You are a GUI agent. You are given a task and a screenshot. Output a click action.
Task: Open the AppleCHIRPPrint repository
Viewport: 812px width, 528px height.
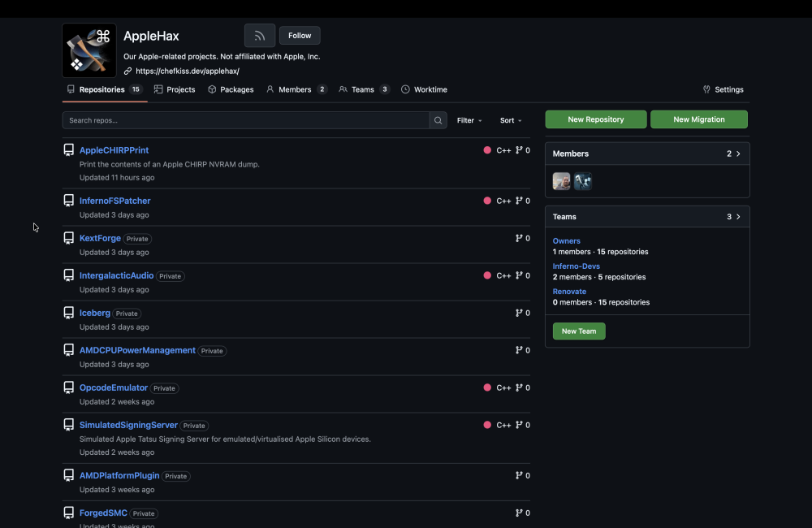click(114, 150)
